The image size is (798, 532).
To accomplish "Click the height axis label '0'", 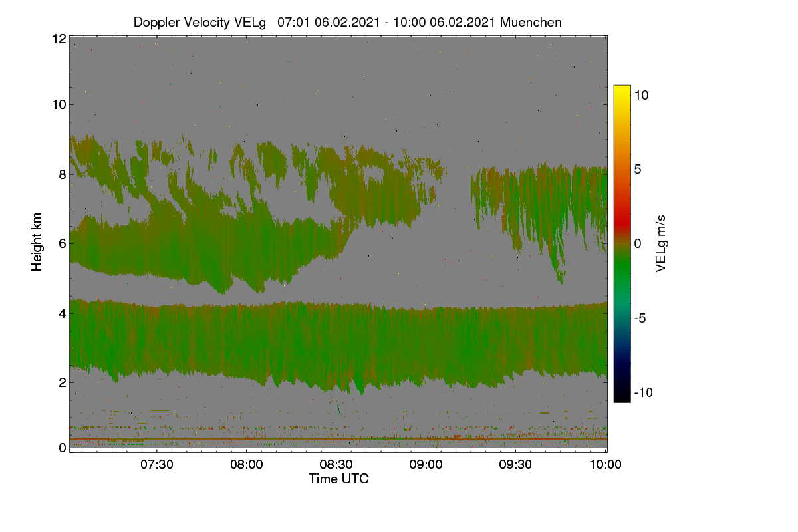I will pos(63,448).
